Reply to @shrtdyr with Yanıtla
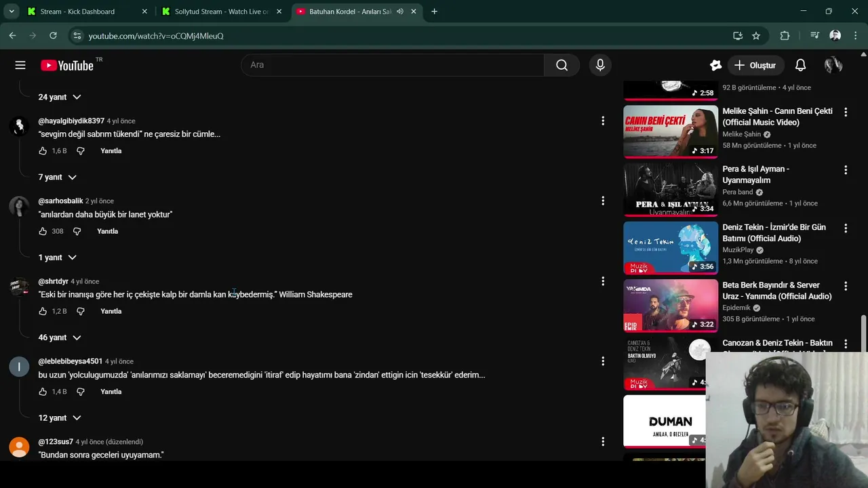 [x=111, y=311]
